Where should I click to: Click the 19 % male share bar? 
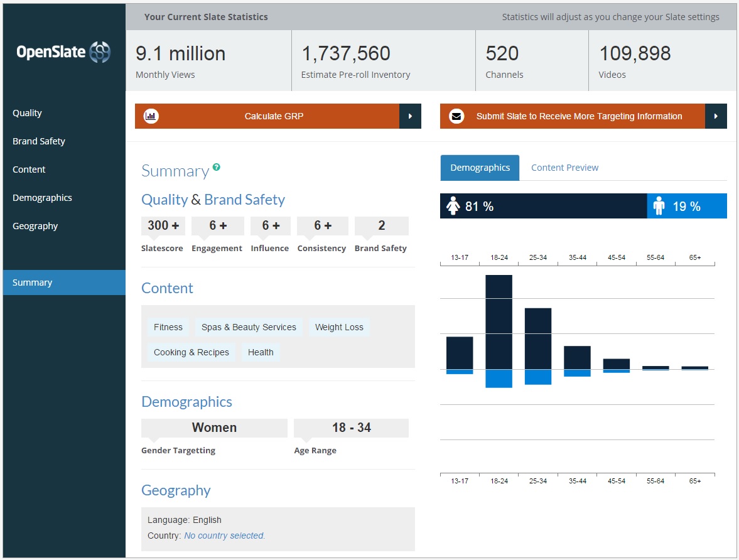[687, 206]
